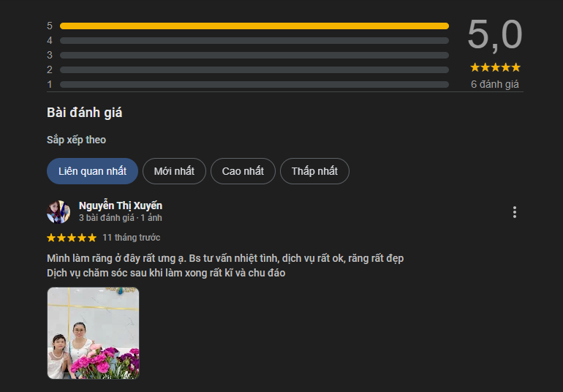Open the review photo with pink flowers

click(x=93, y=333)
